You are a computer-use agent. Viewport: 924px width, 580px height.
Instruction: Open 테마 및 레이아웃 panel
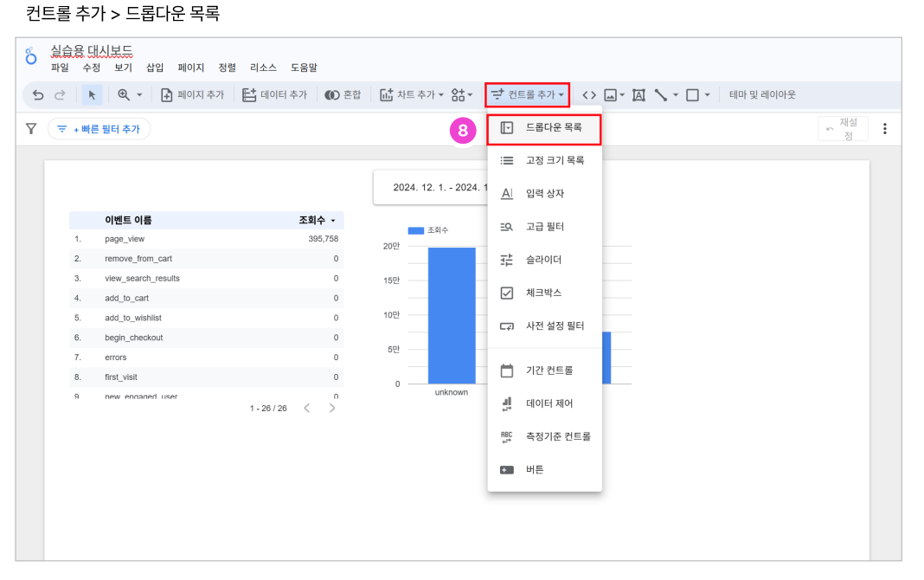[x=762, y=95]
